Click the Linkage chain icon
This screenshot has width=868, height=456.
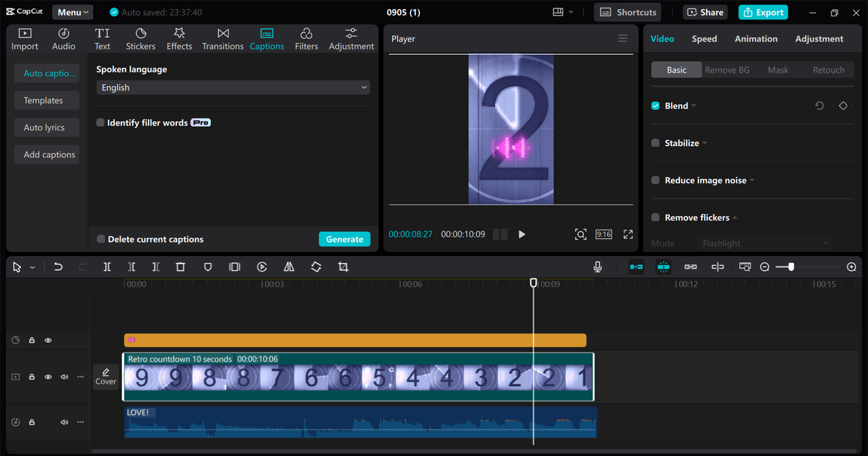point(690,267)
